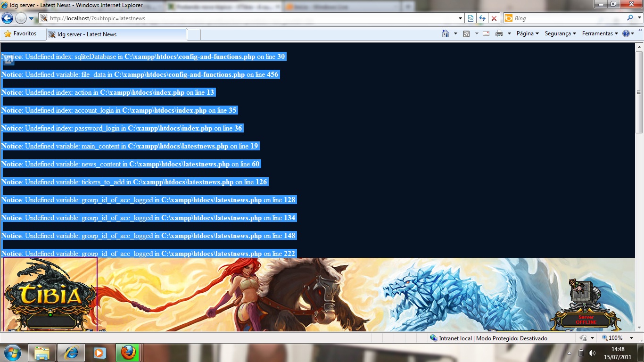
Task: Open Favoritos star button
Action: 20,33
